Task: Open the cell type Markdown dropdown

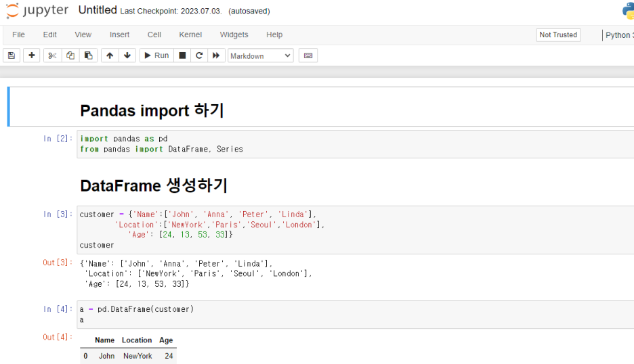Action: 260,55
